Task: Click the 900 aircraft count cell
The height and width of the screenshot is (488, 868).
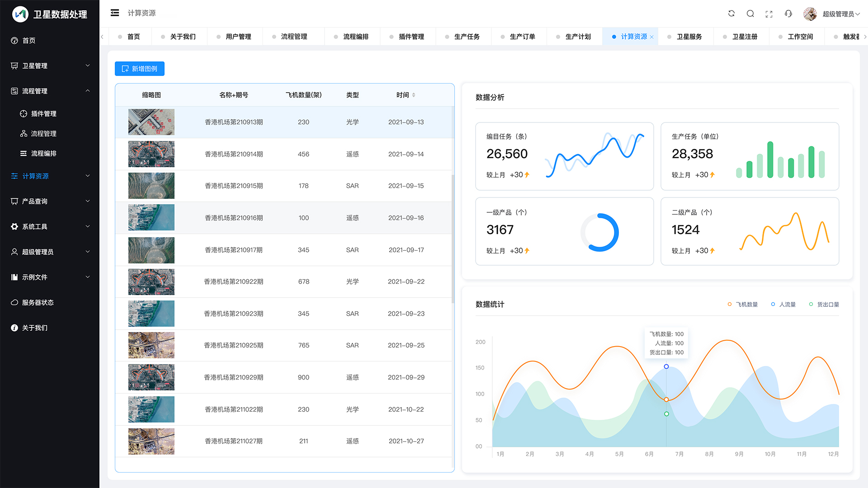Action: 304,377
